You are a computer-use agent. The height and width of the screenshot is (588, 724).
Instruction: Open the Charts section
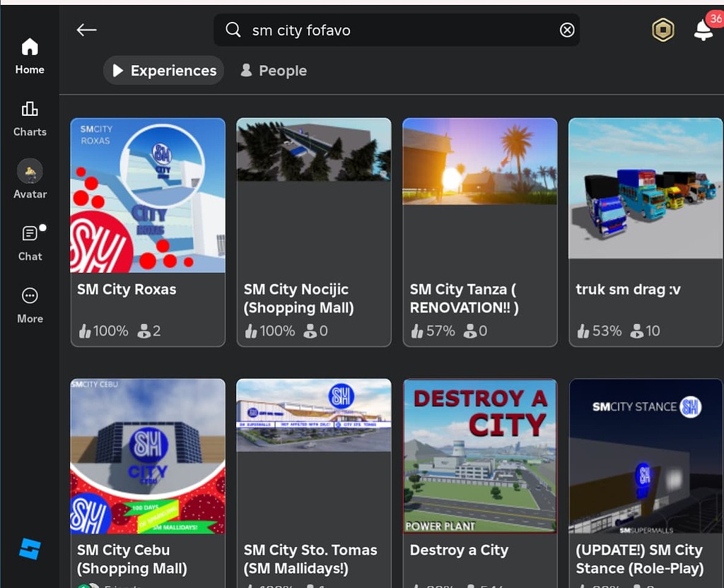(29, 117)
